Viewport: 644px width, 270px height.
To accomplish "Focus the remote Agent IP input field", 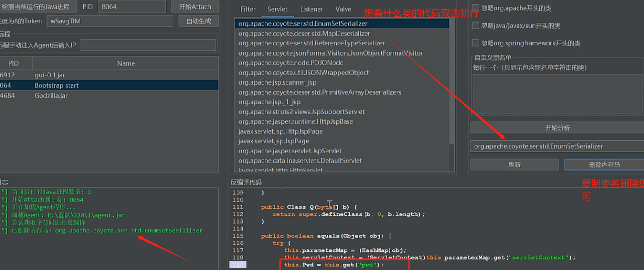I will (x=148, y=45).
